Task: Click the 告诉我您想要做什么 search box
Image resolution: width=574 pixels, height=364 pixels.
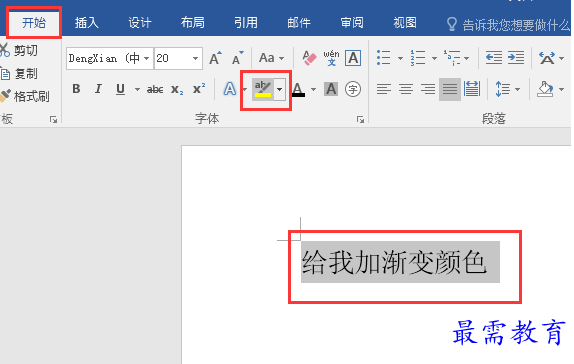Action: (x=509, y=25)
